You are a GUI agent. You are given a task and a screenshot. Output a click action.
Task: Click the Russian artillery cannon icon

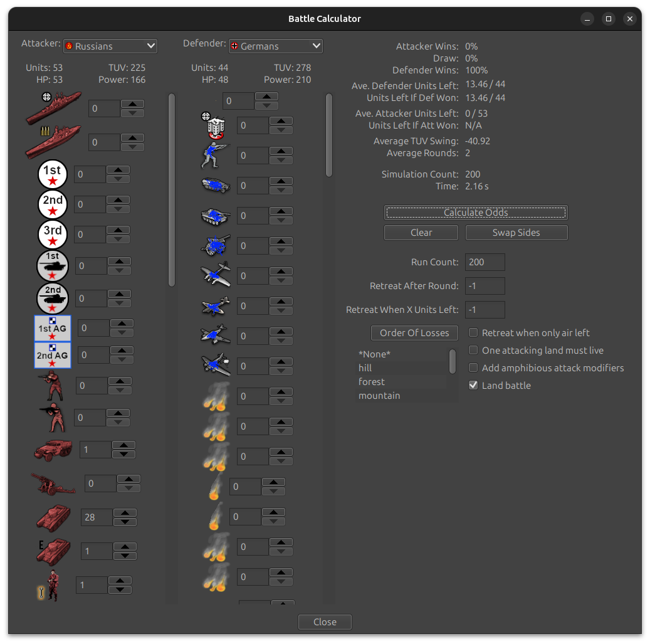click(x=53, y=483)
